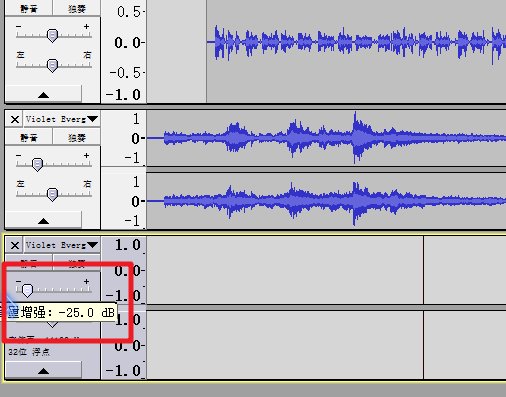Open name menu of Violet Everg waveform track
506x397 pixels.
coord(62,119)
